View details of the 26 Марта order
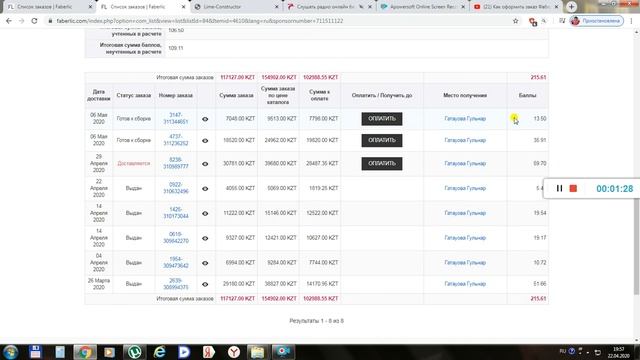 pyautogui.click(x=205, y=284)
